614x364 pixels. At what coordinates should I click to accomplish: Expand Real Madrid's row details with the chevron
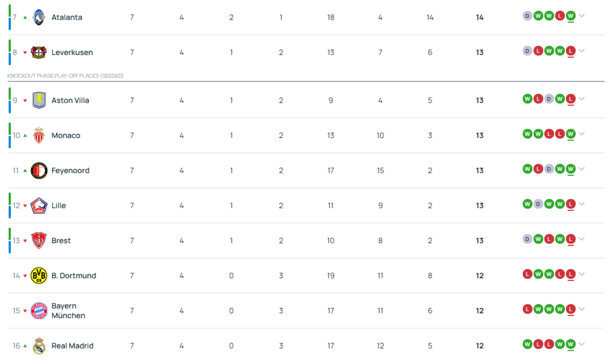tap(582, 344)
